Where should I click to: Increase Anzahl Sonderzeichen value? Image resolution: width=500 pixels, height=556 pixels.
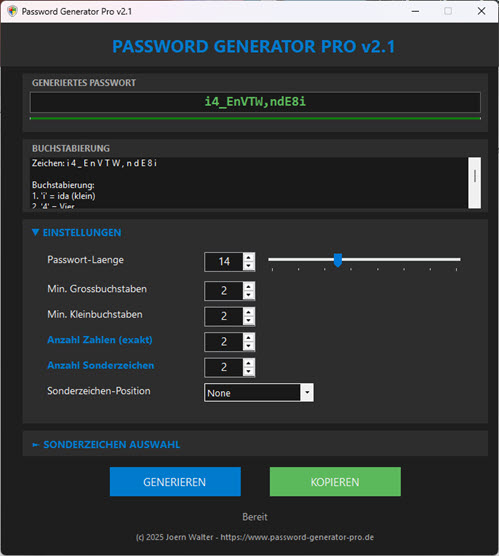point(249,363)
